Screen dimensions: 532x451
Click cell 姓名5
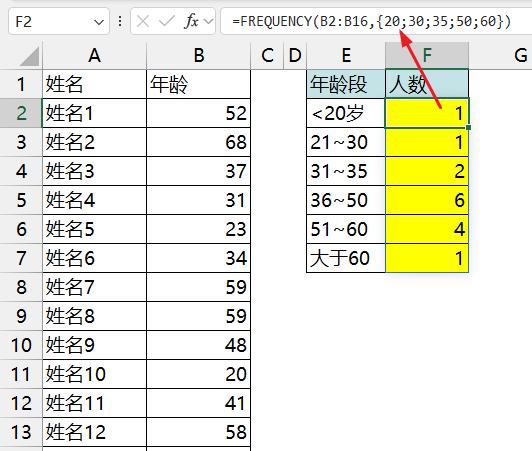point(94,229)
